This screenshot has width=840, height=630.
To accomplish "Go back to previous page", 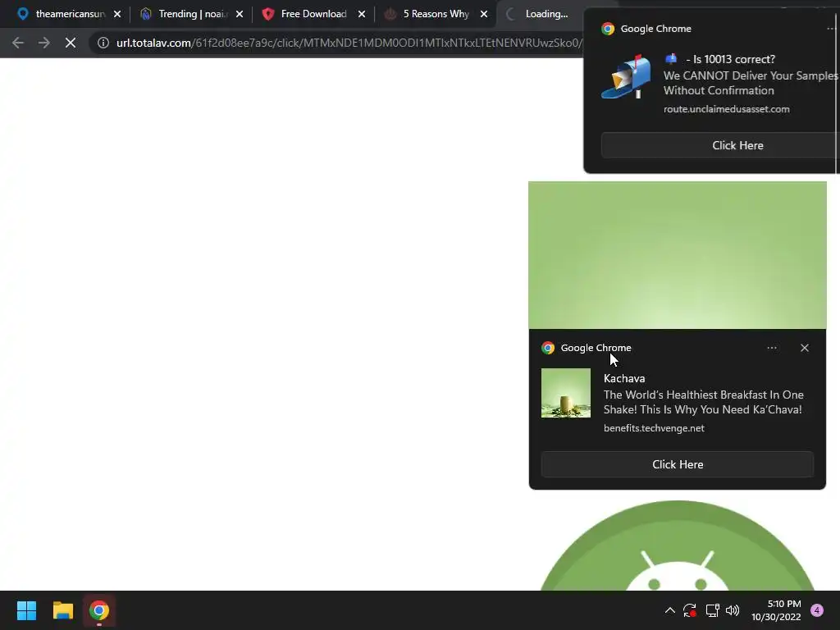I will 18,43.
